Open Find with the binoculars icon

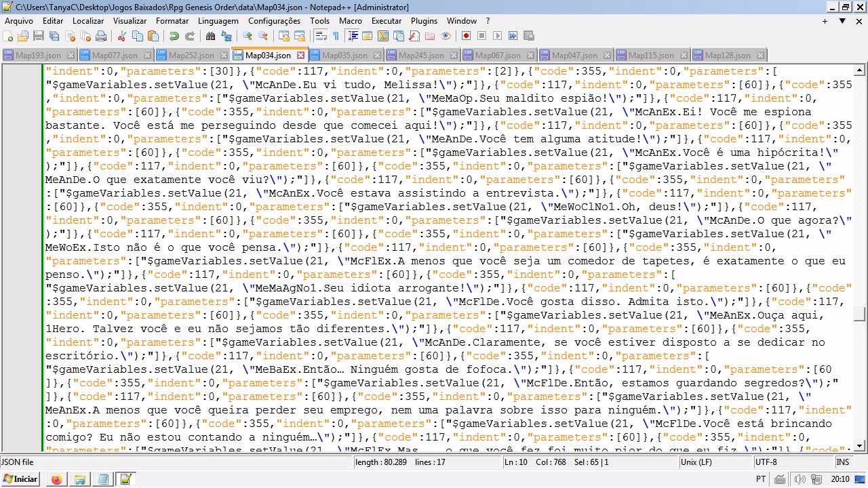[x=211, y=36]
